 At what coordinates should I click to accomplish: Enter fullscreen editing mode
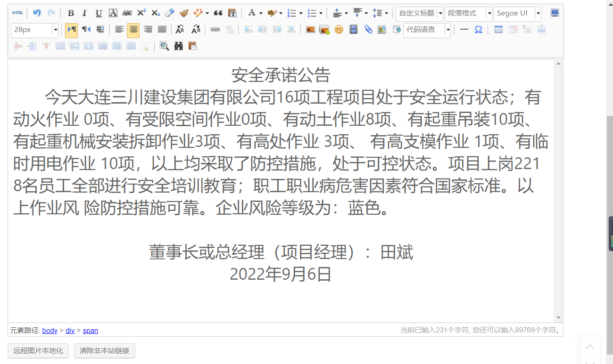(555, 13)
